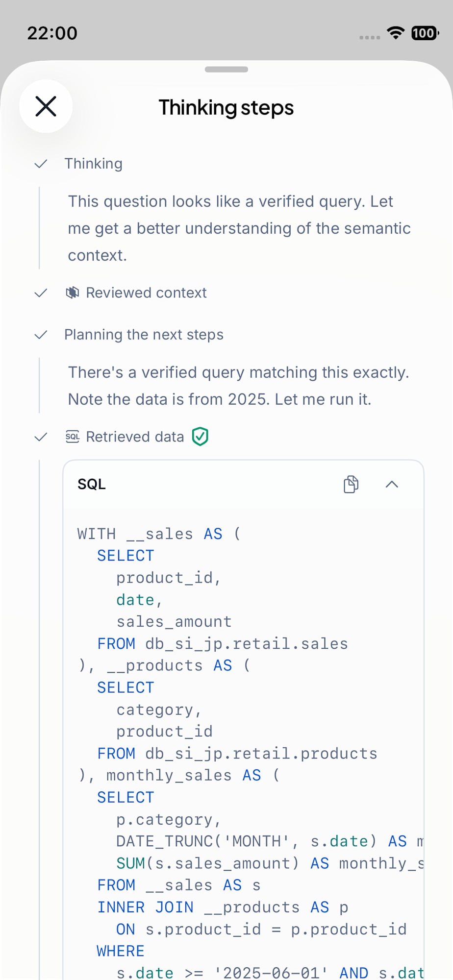Collapse Planning the next steps section
The width and height of the screenshot is (453, 980).
pos(144,335)
